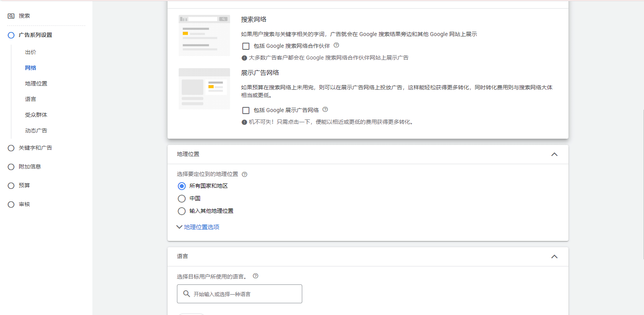Click the 开始输入或选择一种语言 input field
Viewport: 644px width, 315px height.
tap(240, 294)
